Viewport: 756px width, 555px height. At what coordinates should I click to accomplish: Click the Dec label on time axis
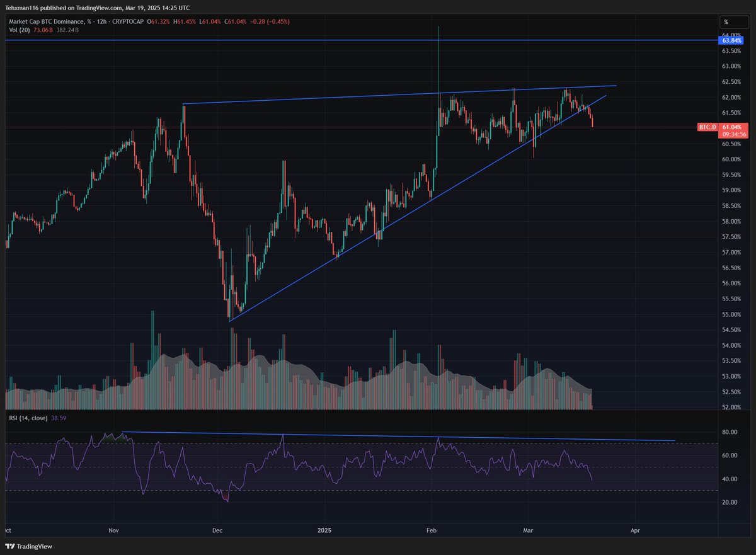(x=217, y=531)
